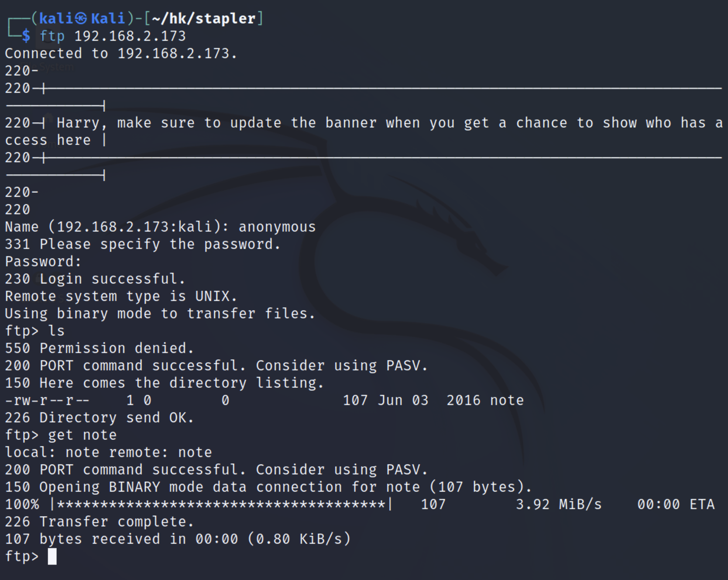This screenshot has height=580, width=728.
Task: Click the "3.92 MiB/s" transfer speed
Action: click(x=559, y=504)
